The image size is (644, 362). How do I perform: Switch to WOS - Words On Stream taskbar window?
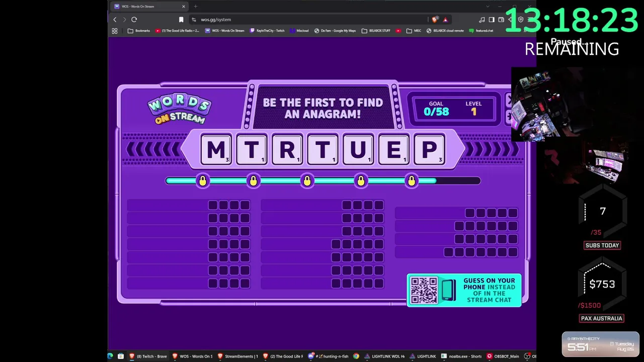point(192,356)
